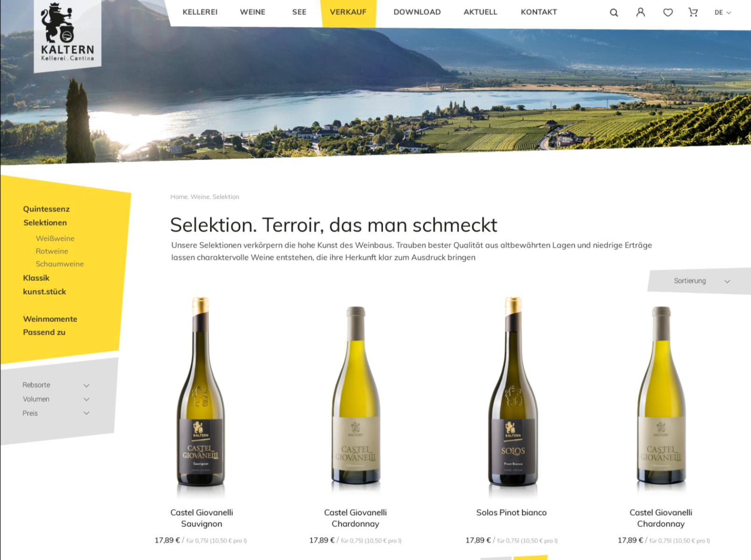This screenshot has height=560, width=751.
Task: Open the Kellerei menu item
Action: pyautogui.click(x=200, y=12)
